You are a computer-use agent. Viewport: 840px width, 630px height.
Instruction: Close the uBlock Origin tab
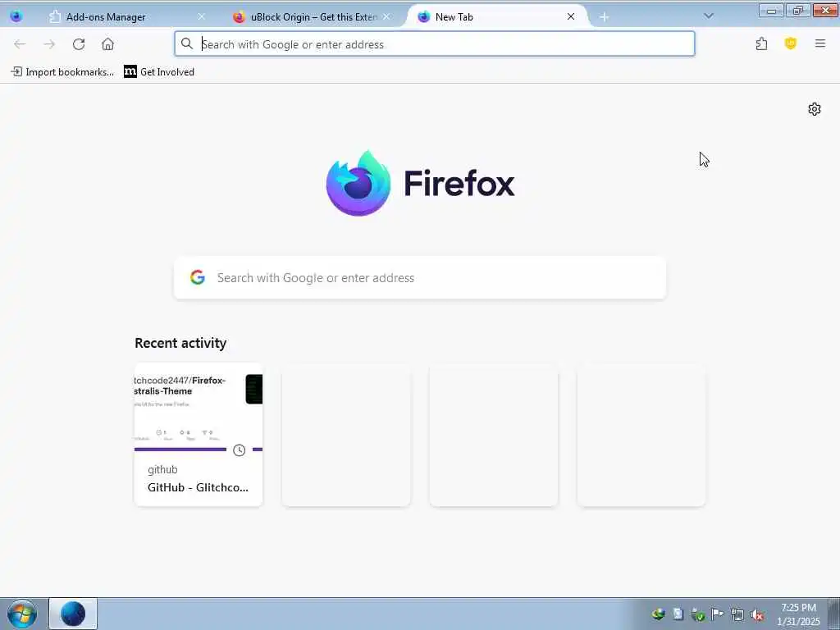pyautogui.click(x=386, y=16)
